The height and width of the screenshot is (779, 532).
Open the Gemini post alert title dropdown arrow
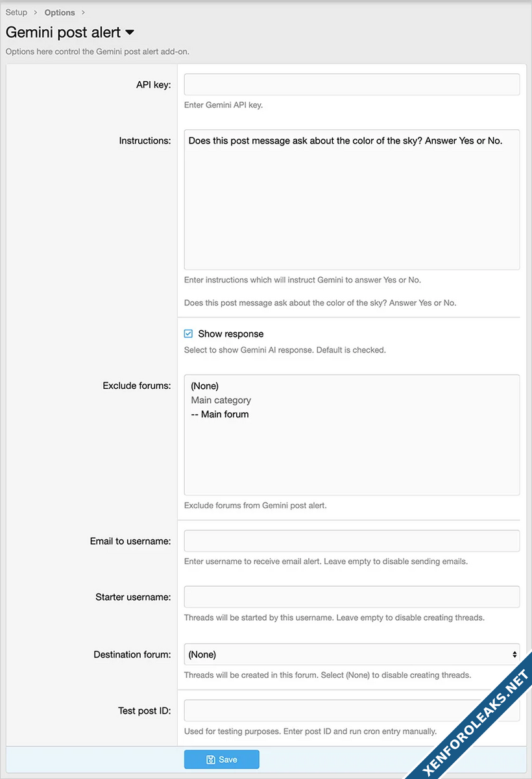click(x=130, y=32)
